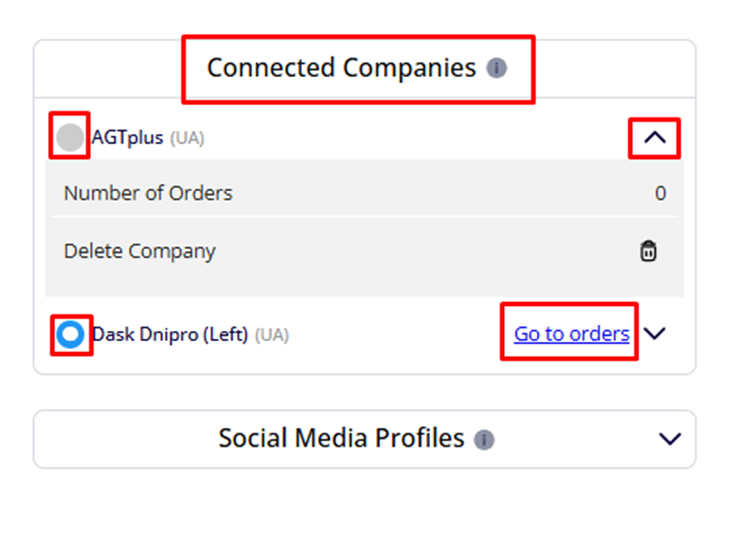The height and width of the screenshot is (558, 756).
Task: Click the UA country code beside AGTplus
Action: [x=187, y=138]
